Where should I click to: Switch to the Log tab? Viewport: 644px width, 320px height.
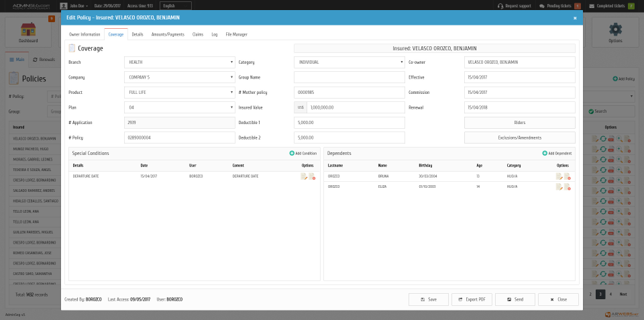click(215, 34)
